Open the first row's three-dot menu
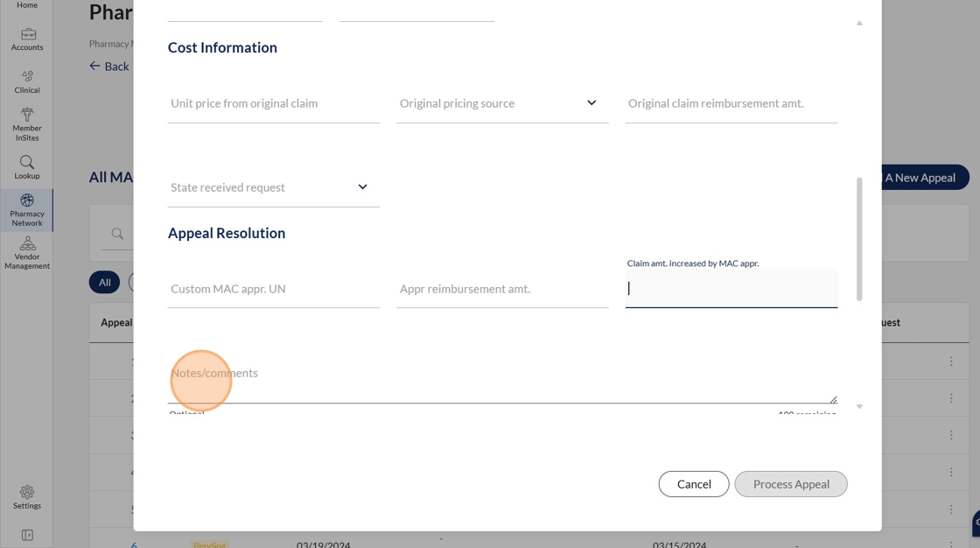980x548 pixels. pos(951,362)
